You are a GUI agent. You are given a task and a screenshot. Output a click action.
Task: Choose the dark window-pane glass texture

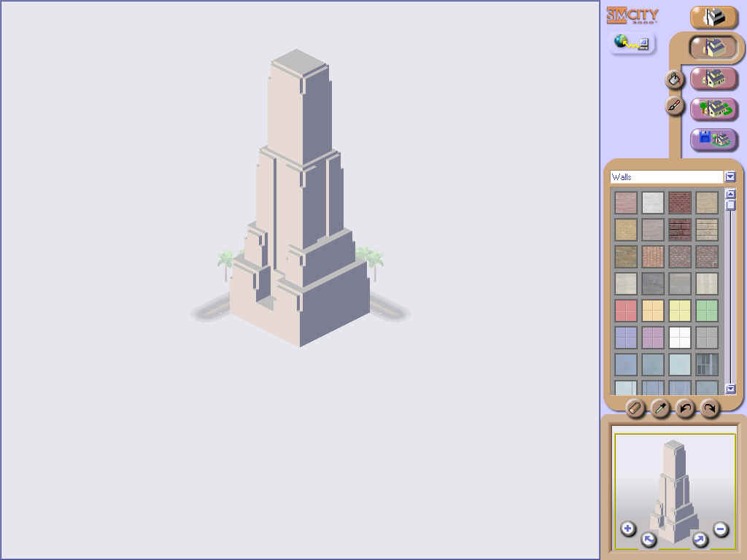point(706,365)
